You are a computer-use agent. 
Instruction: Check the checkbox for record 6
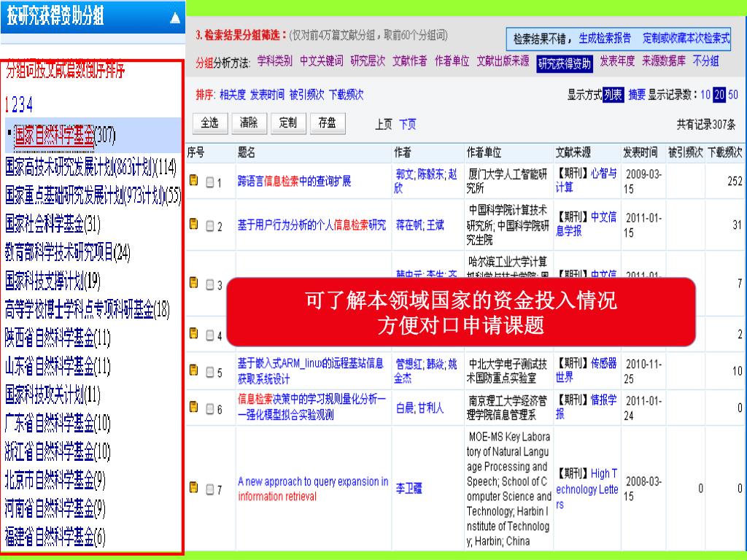click(x=209, y=409)
